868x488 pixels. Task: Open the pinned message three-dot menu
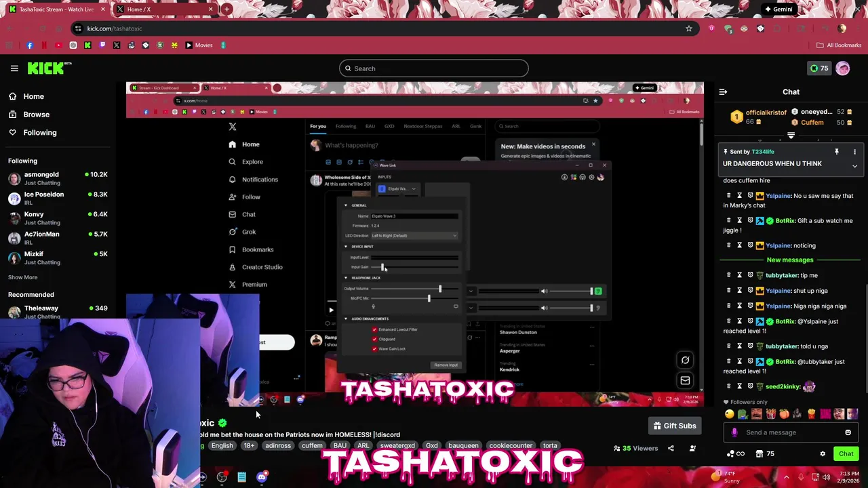pos(854,152)
